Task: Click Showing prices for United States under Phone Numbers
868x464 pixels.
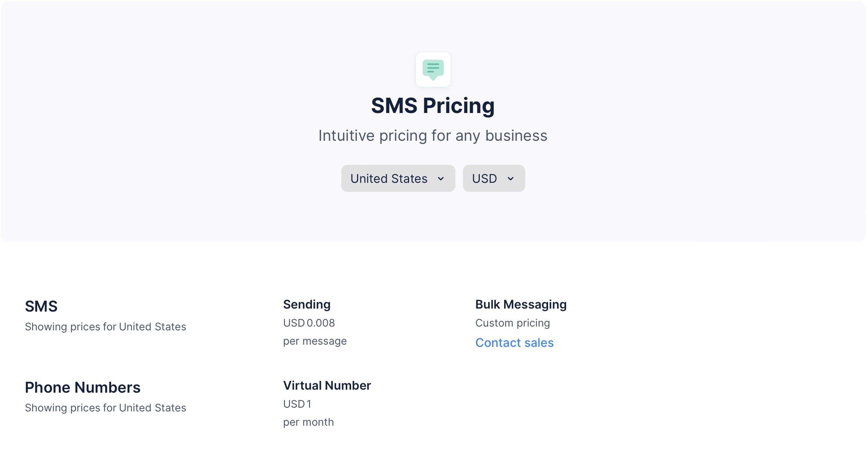Action: (x=105, y=408)
